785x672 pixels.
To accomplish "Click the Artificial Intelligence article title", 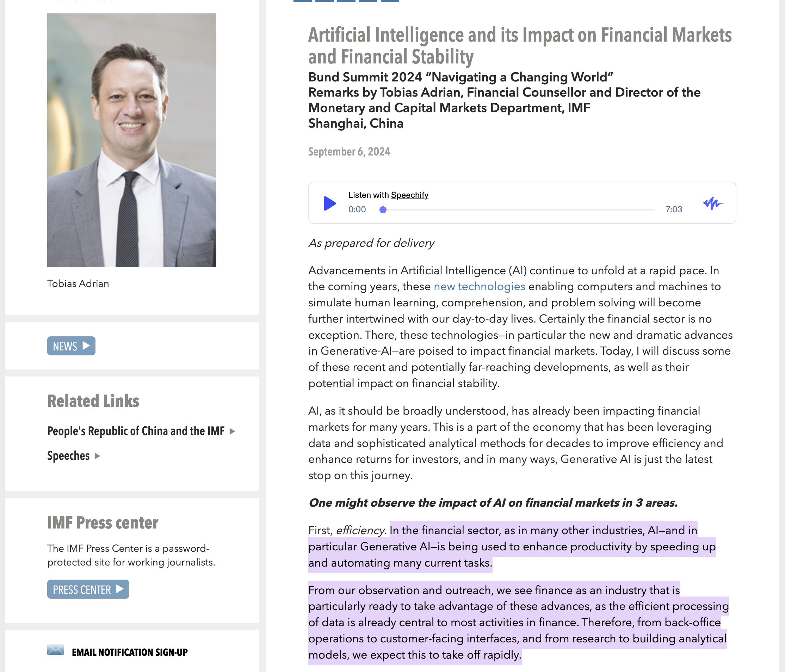I will [x=520, y=45].
